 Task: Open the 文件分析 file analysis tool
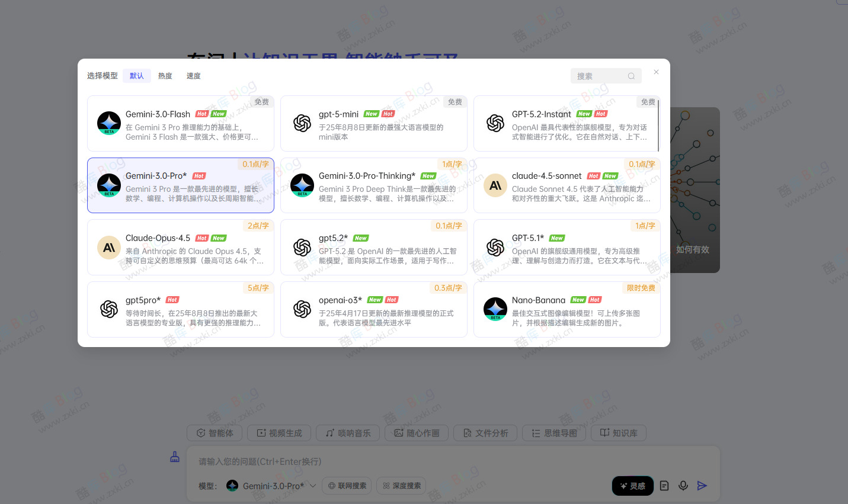pyautogui.click(x=485, y=433)
